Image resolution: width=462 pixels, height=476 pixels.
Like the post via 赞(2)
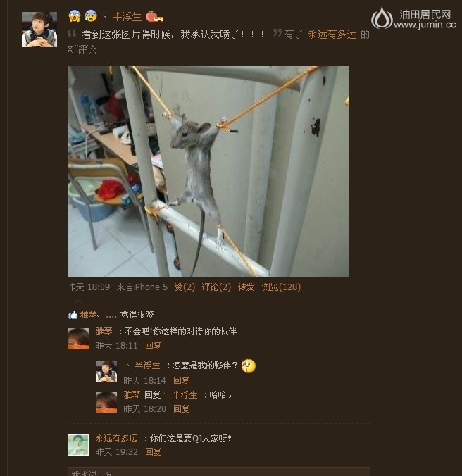[x=185, y=287]
